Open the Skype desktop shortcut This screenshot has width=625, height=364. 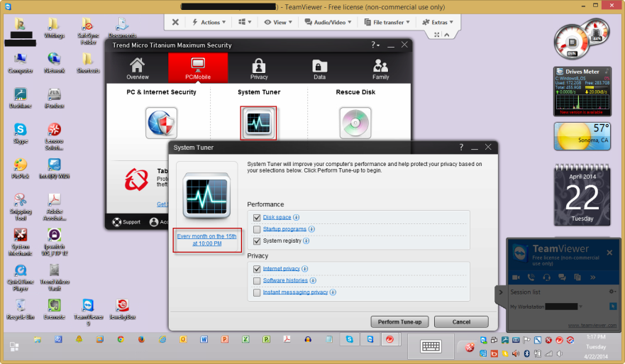[20, 132]
